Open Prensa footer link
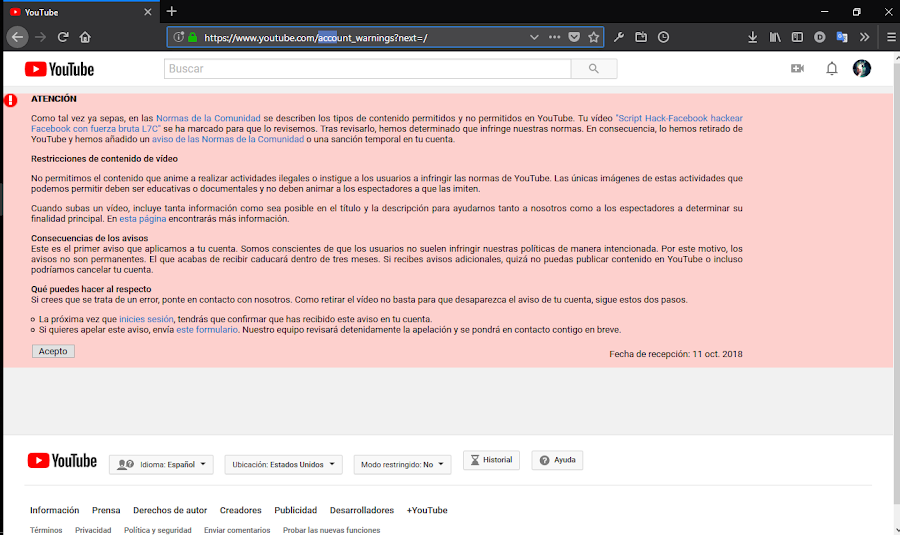The height and width of the screenshot is (535, 900). 106,510
